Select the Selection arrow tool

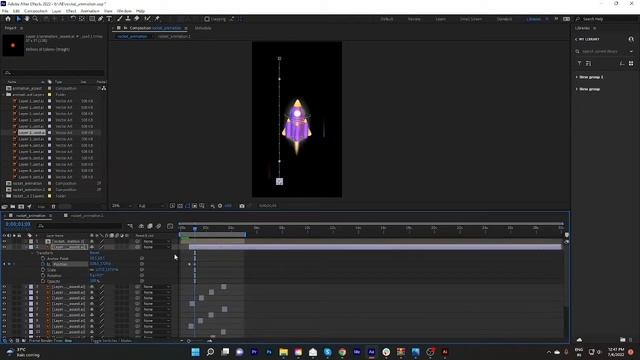click(x=18, y=19)
